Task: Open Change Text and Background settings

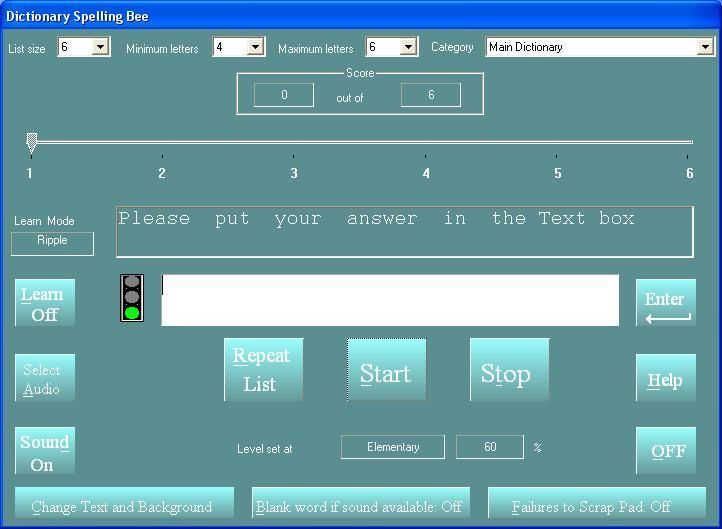Action: click(x=124, y=506)
